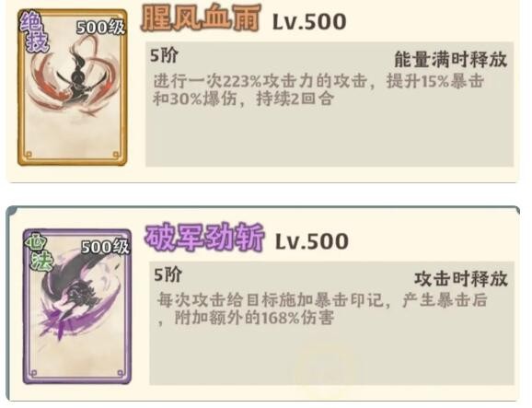
Task: Open the 破军劲斩 skill card thumbnail
Action: pyautogui.click(x=77, y=306)
